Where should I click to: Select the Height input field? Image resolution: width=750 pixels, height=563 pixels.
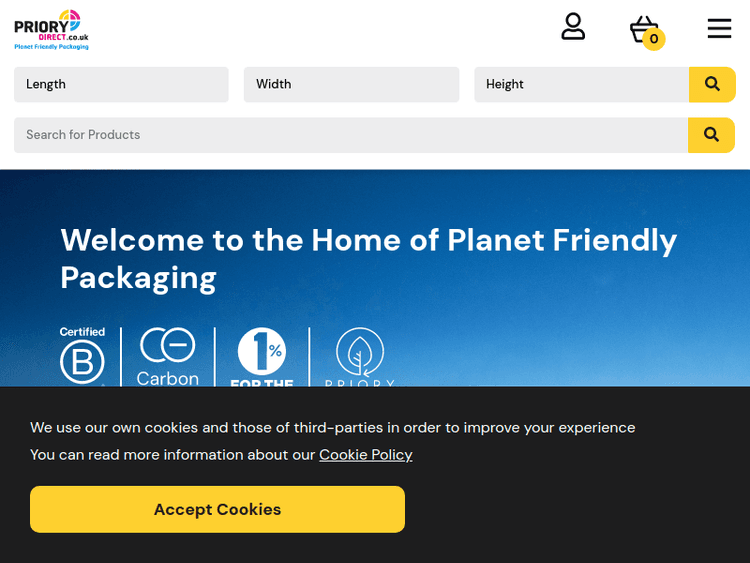[x=582, y=85]
